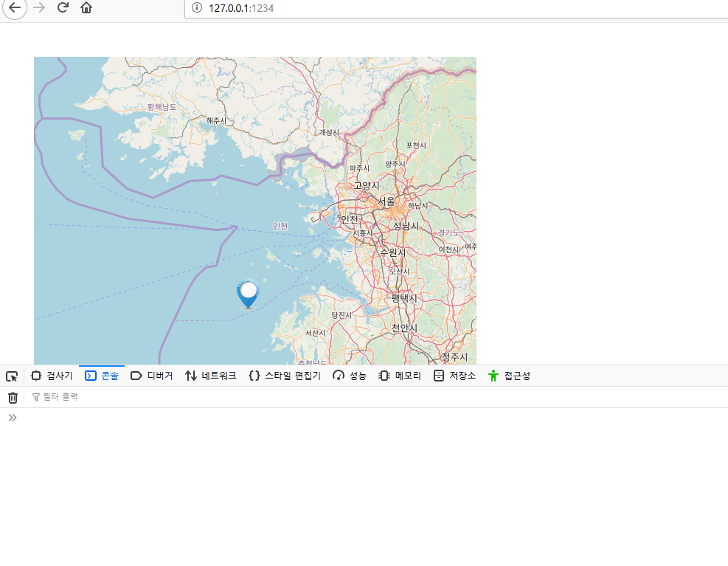Click the 시흥시 label on the map
728x566 pixels.
point(363,232)
